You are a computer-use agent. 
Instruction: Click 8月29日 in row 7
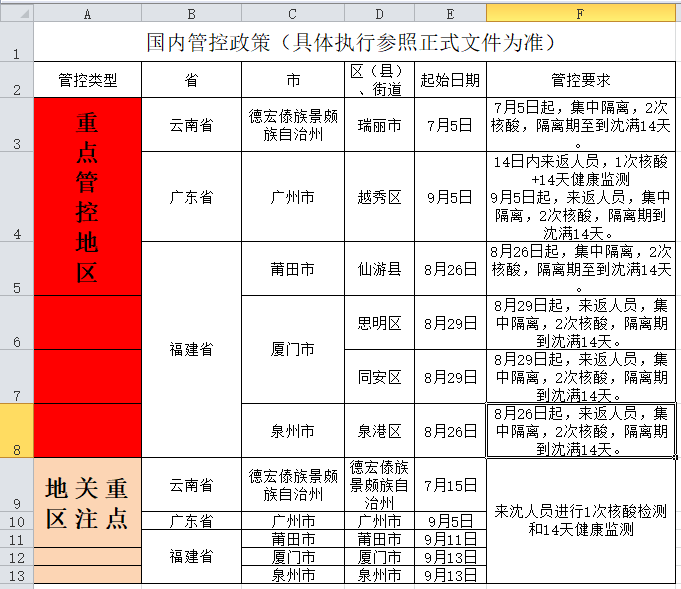450,377
